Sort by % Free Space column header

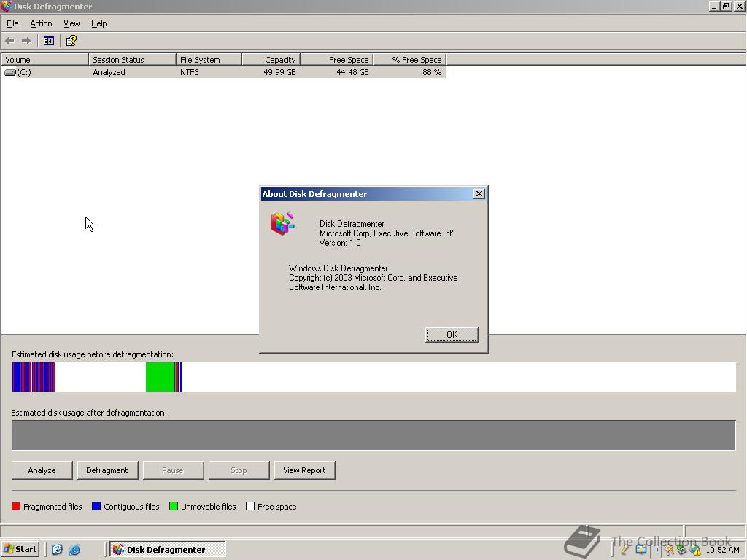pyautogui.click(x=410, y=60)
